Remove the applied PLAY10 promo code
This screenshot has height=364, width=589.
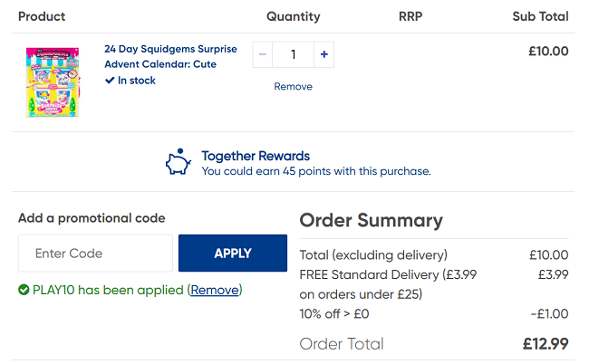[x=215, y=290]
